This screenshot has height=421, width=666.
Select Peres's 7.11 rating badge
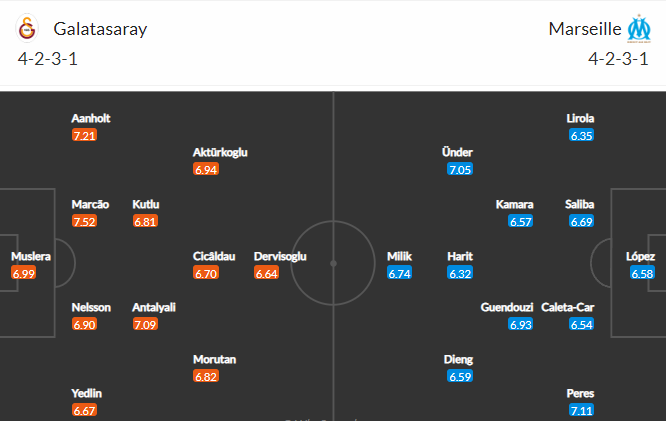coord(581,410)
